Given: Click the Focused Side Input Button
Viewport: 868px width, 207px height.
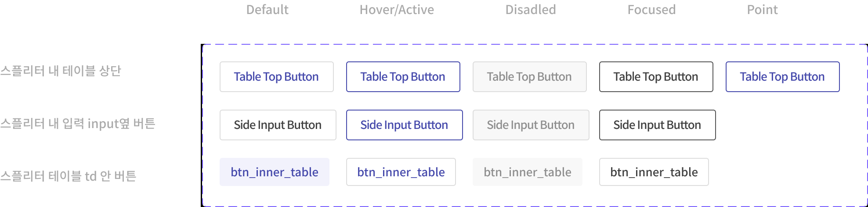Looking at the screenshot, I should pos(658,125).
